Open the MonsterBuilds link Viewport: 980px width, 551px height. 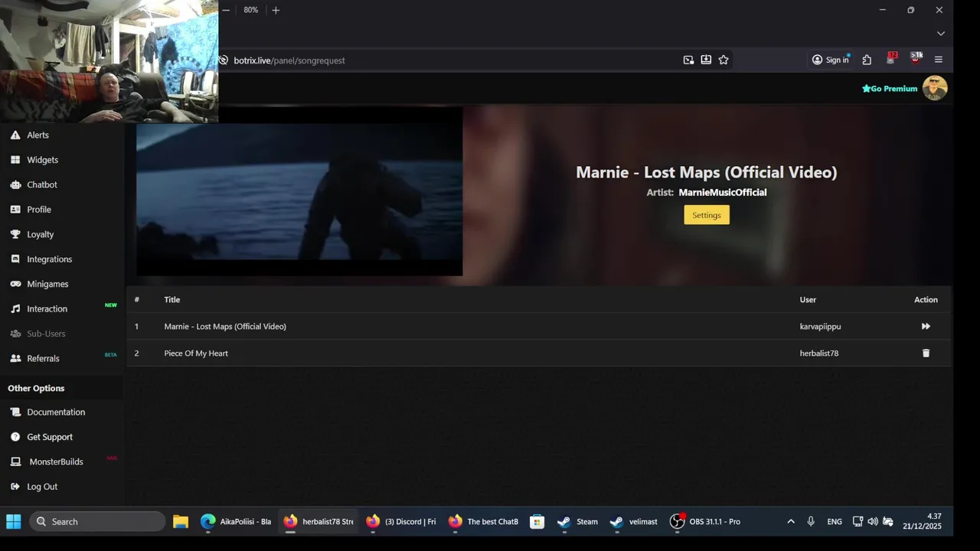coord(56,462)
